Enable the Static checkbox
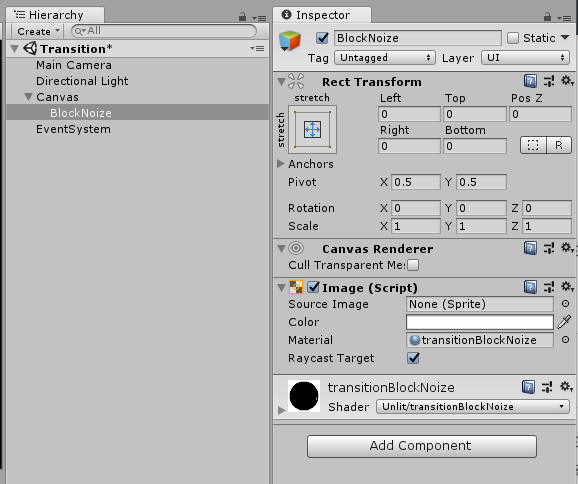 513,38
